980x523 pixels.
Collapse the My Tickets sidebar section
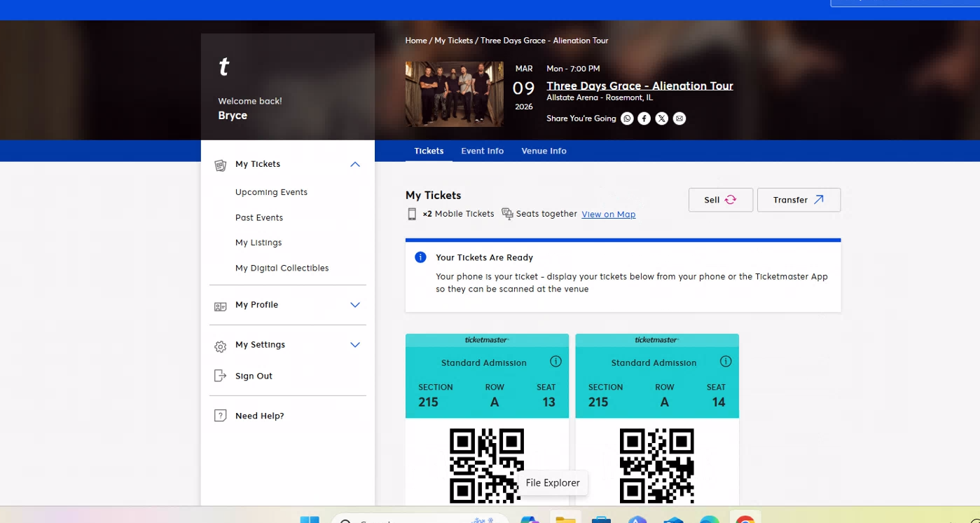[355, 164]
